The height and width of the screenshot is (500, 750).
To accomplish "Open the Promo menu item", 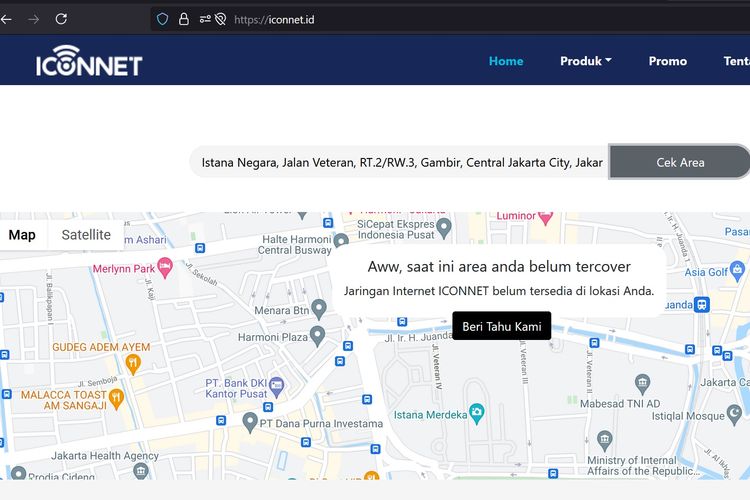I will 667,61.
